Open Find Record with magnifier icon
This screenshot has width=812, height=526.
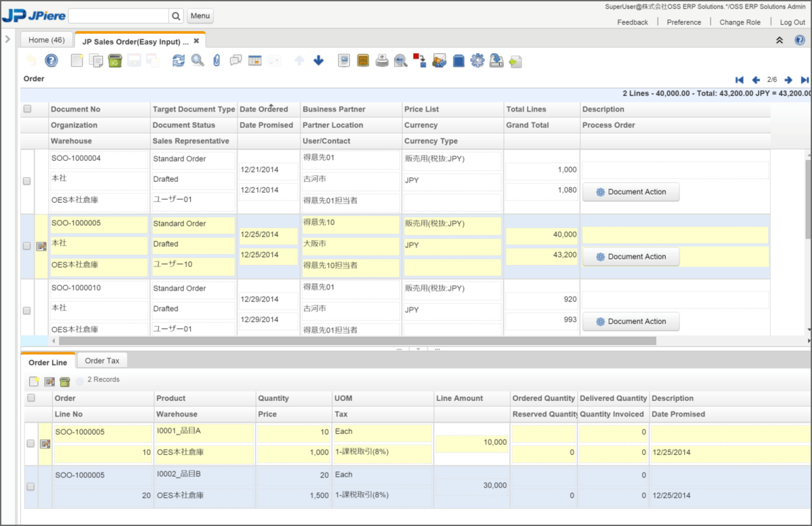click(198, 61)
